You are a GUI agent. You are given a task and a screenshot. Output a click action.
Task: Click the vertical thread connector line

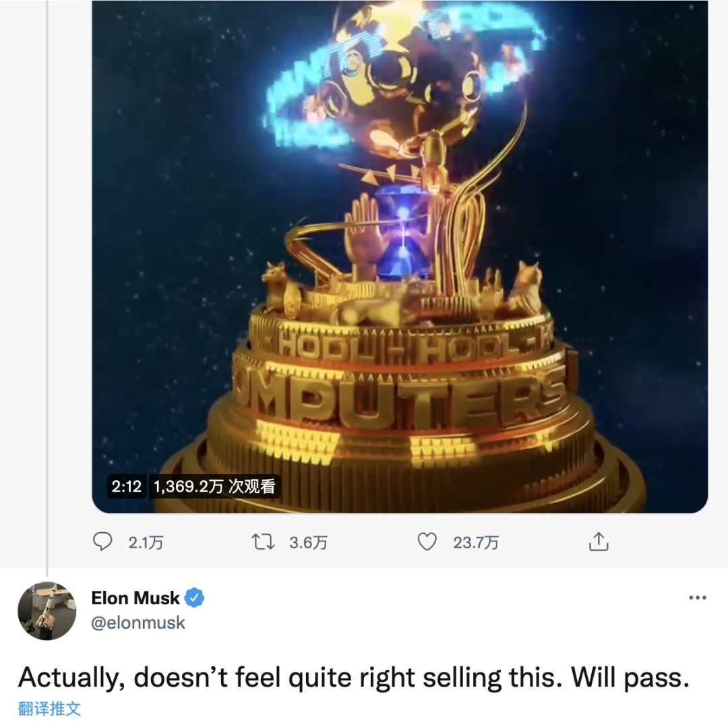pos(47,288)
